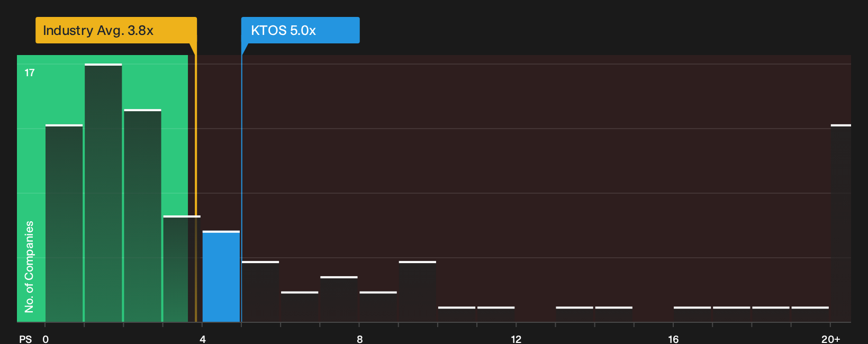Screen dimensions: 868x344
Task: Click the x-axis tick label '20+'
Action: (x=831, y=339)
